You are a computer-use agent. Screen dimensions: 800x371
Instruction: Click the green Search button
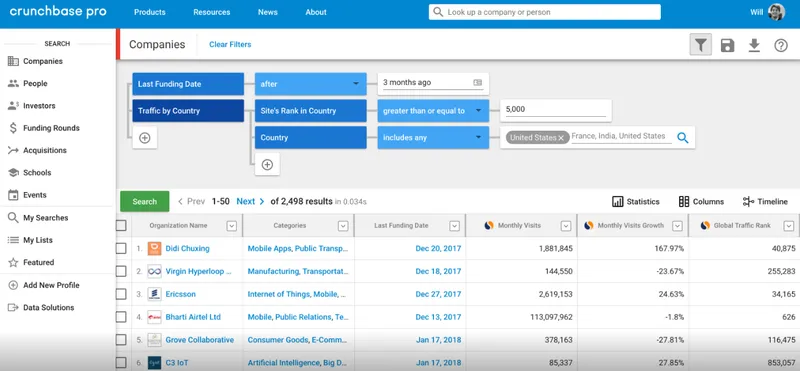[x=144, y=202]
